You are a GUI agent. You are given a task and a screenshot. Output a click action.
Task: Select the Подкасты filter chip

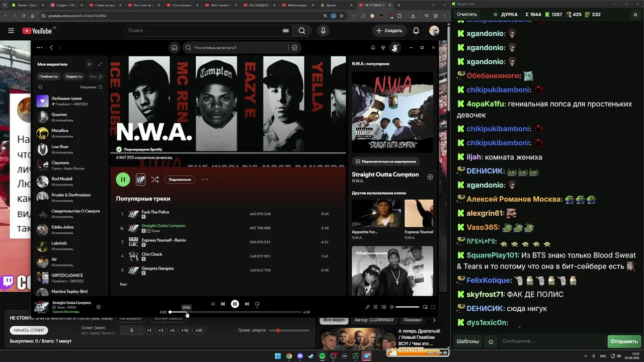coord(74,76)
